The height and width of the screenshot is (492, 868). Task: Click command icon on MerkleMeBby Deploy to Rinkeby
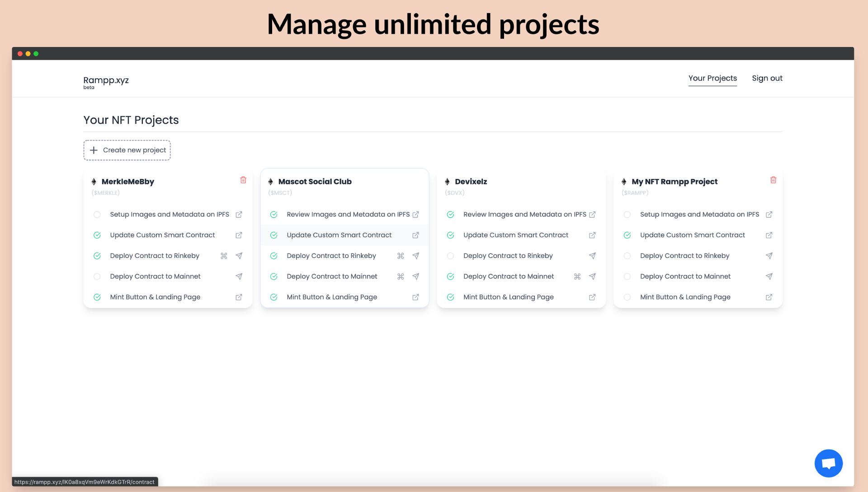coord(224,256)
